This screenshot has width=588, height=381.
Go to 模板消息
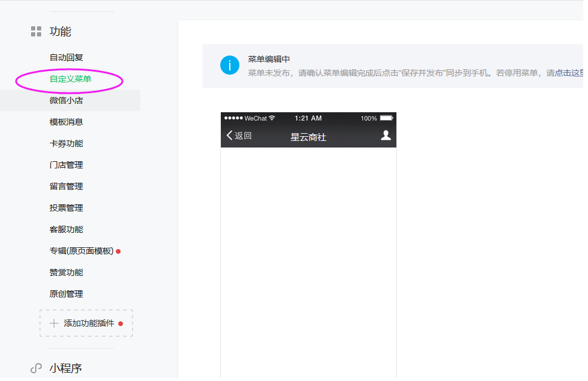[66, 122]
